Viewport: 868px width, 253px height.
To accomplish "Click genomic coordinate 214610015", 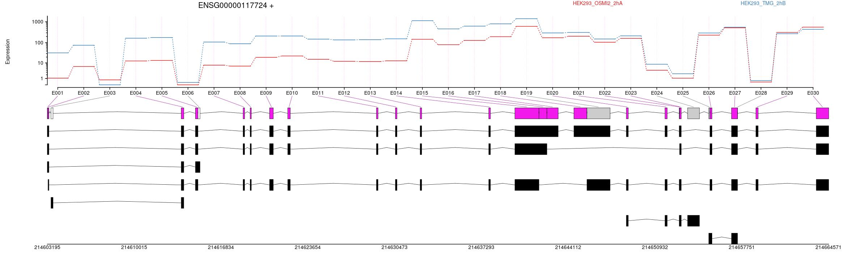I will click(134, 248).
